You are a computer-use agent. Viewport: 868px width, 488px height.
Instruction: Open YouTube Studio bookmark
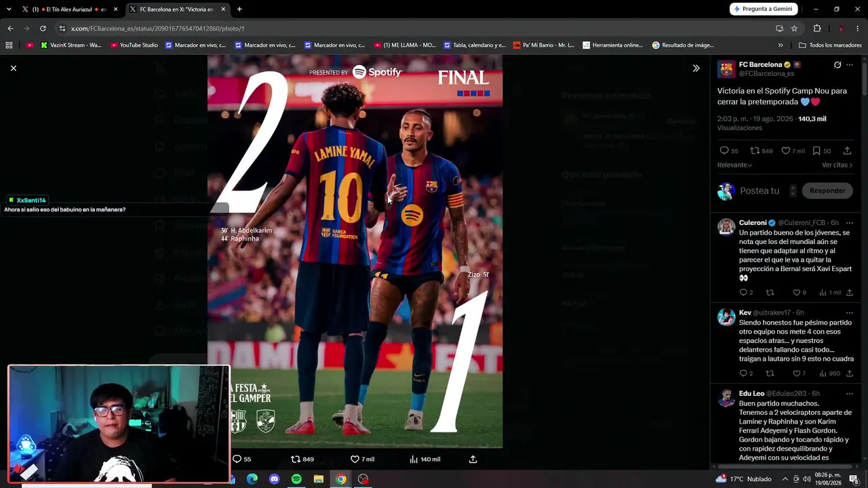(134, 45)
